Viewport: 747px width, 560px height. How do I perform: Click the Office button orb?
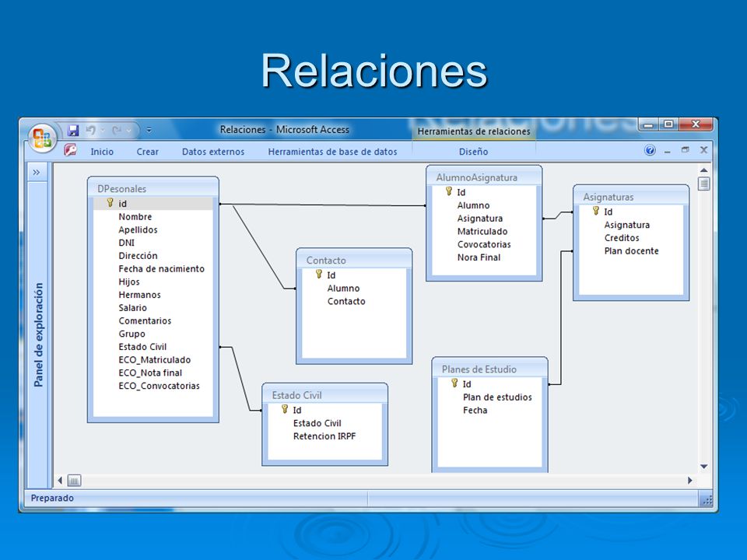click(x=42, y=138)
